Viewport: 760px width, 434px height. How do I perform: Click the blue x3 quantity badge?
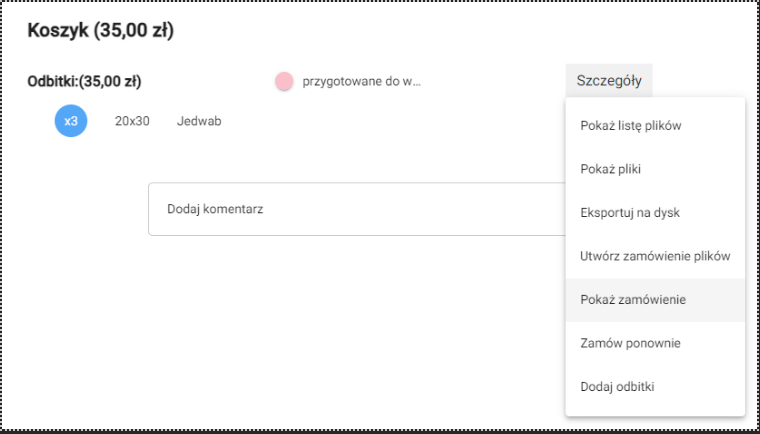[x=71, y=121]
